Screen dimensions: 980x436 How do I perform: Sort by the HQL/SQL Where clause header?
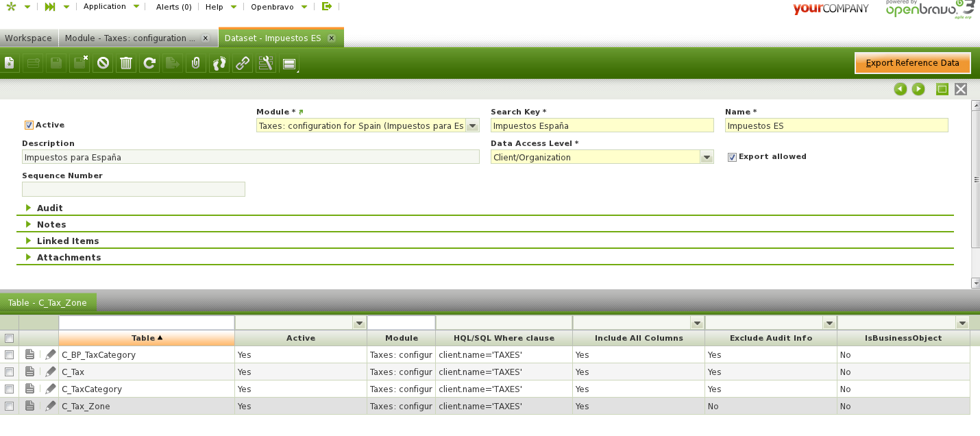504,338
